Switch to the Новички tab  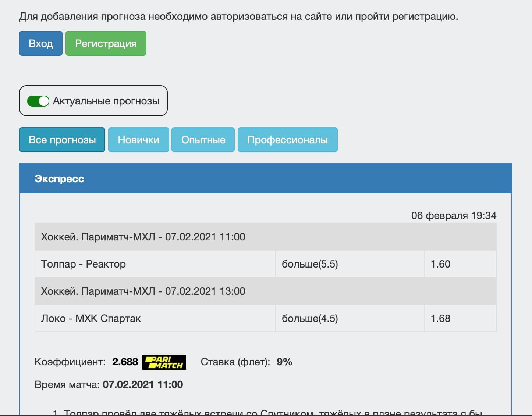[139, 140]
